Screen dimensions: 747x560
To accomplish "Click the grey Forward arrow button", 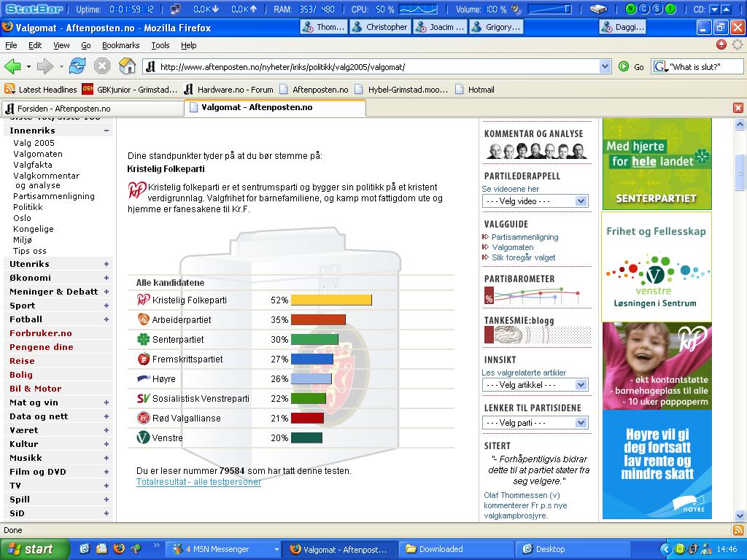I will pos(44,66).
